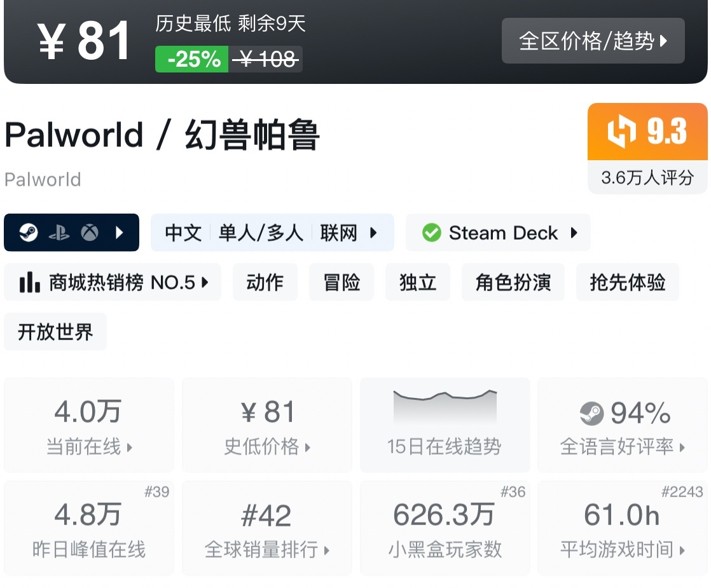Click the 中文 language label
The height and width of the screenshot is (588, 711).
[x=183, y=233]
